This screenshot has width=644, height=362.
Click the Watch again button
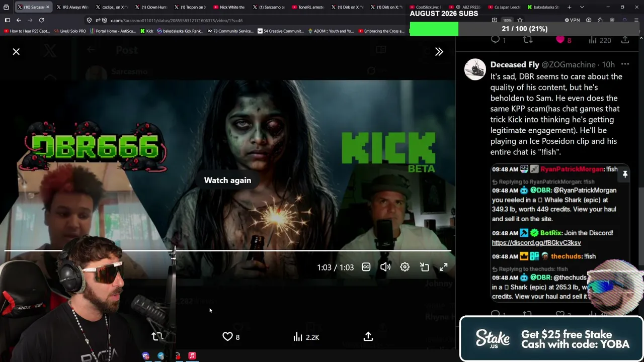[227, 180]
